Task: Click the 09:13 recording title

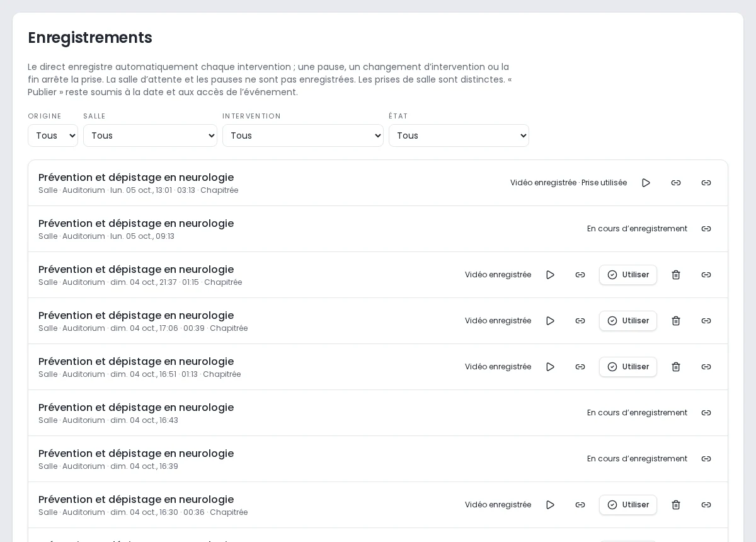Action: pyautogui.click(x=136, y=223)
